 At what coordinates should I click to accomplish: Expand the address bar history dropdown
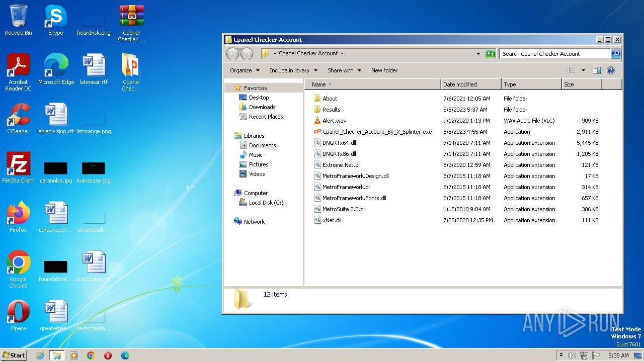pyautogui.click(x=478, y=54)
